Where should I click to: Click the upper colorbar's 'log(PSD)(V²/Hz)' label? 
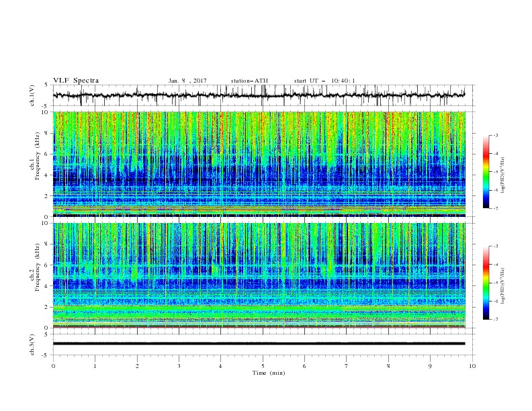click(x=502, y=175)
